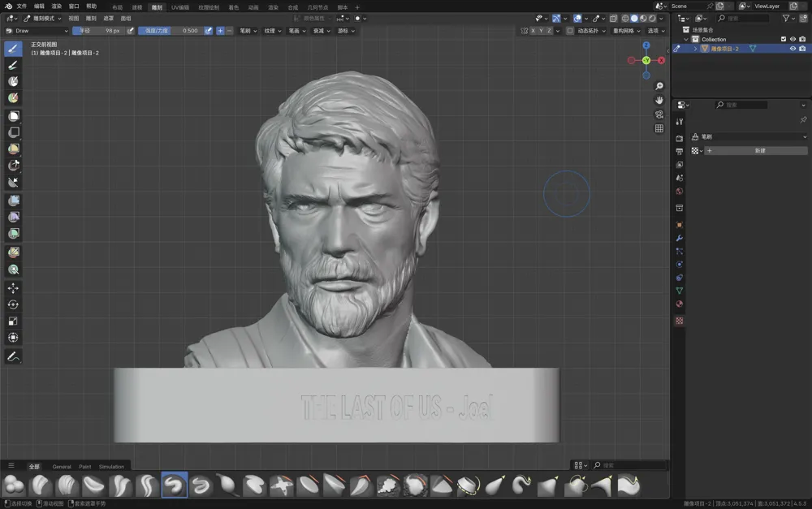812x509 pixels.
Task: Select the Mesh Filter tool
Action: click(14, 200)
